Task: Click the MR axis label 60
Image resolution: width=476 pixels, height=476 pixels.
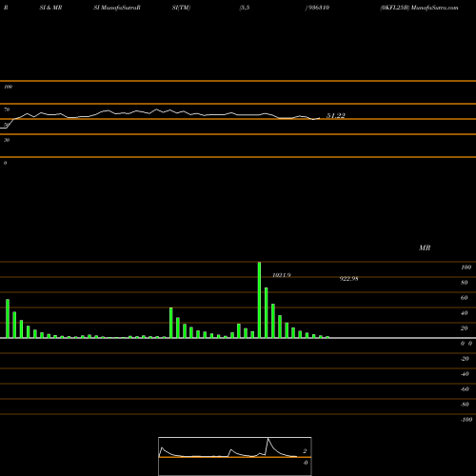Action: tap(465, 298)
